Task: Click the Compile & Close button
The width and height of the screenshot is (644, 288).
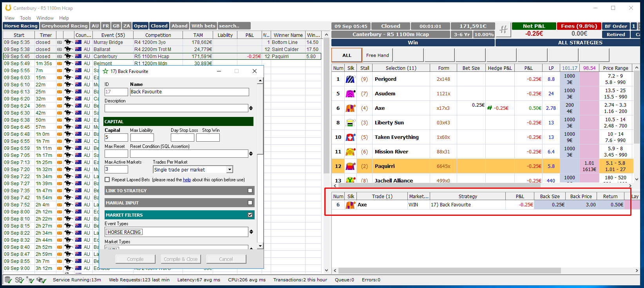Action: click(x=181, y=259)
